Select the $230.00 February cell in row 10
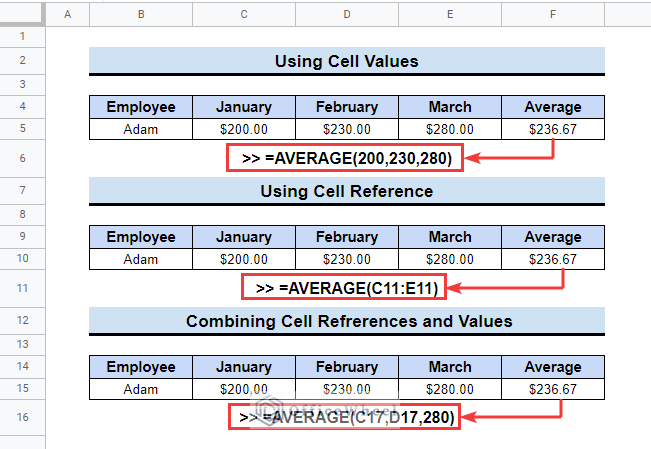This screenshot has width=651, height=449. pos(347,259)
